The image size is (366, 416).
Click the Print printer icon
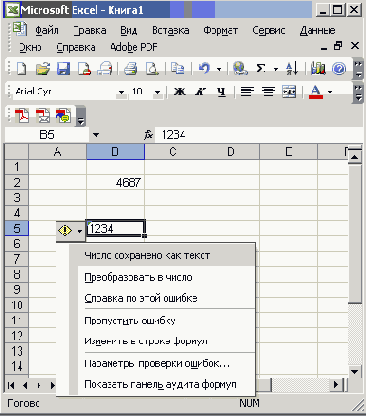(131, 69)
